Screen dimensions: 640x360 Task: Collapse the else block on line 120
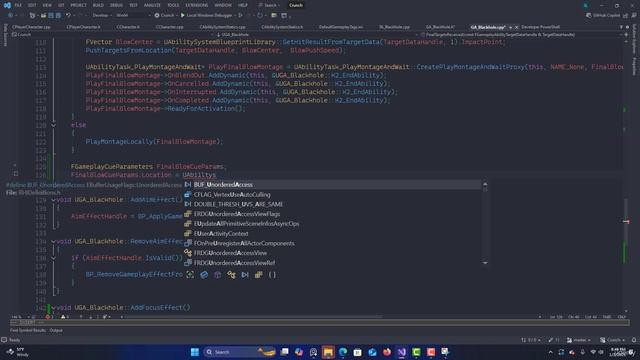53,125
